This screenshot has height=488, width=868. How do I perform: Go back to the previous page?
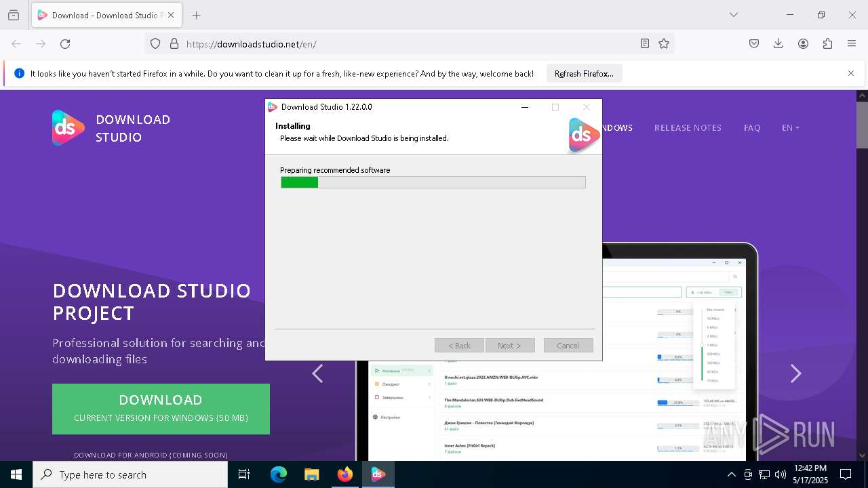point(16,43)
